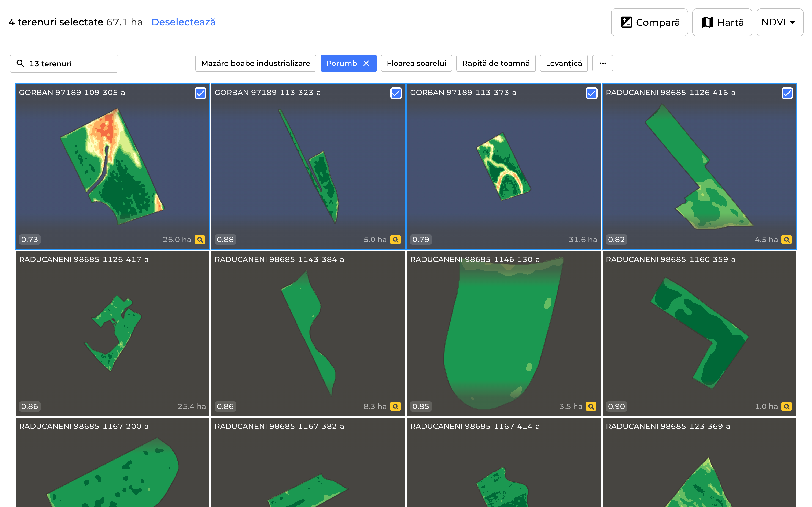Open the Hartă map view
Image resolution: width=812 pixels, height=507 pixels.
point(722,22)
